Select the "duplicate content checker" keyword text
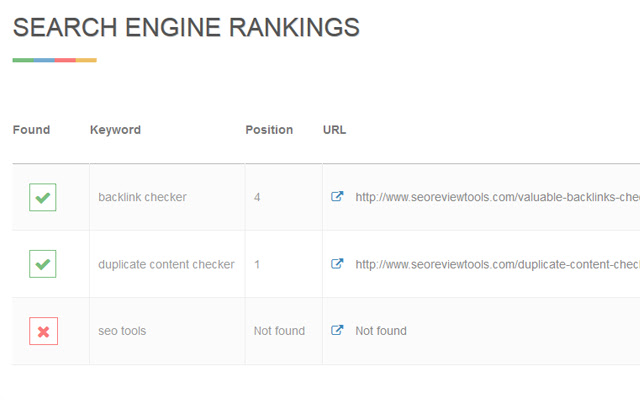This screenshot has width=640, height=400. [166, 264]
